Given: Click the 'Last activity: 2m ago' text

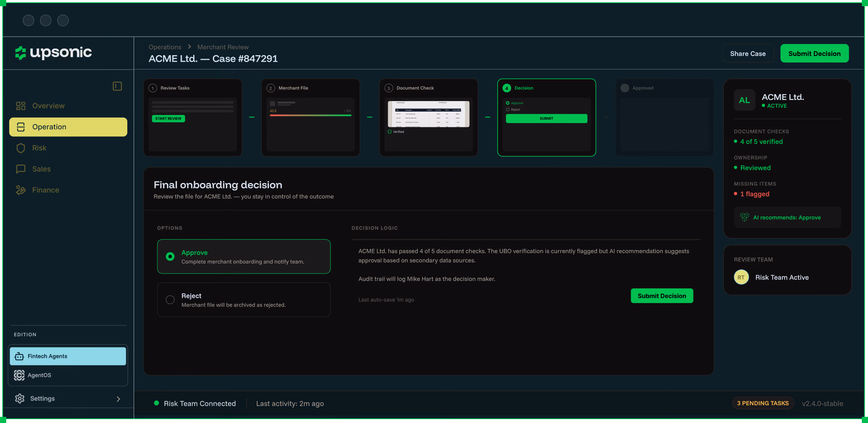Looking at the screenshot, I should click(x=290, y=403).
